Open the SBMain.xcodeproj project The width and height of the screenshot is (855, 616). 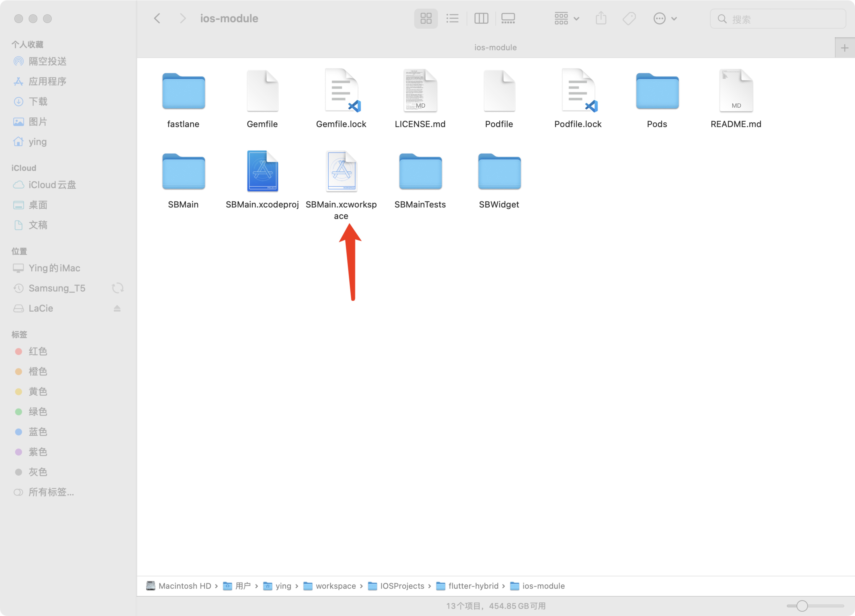coord(262,172)
